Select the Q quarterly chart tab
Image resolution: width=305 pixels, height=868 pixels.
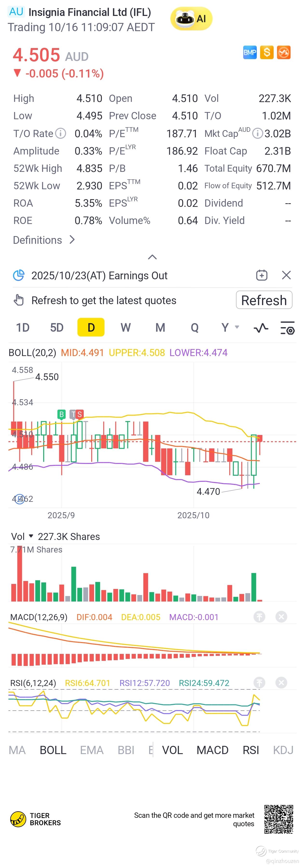point(194,327)
